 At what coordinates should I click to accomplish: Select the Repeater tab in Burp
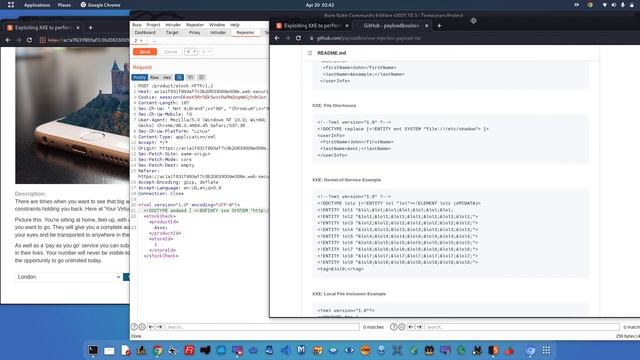245,32
